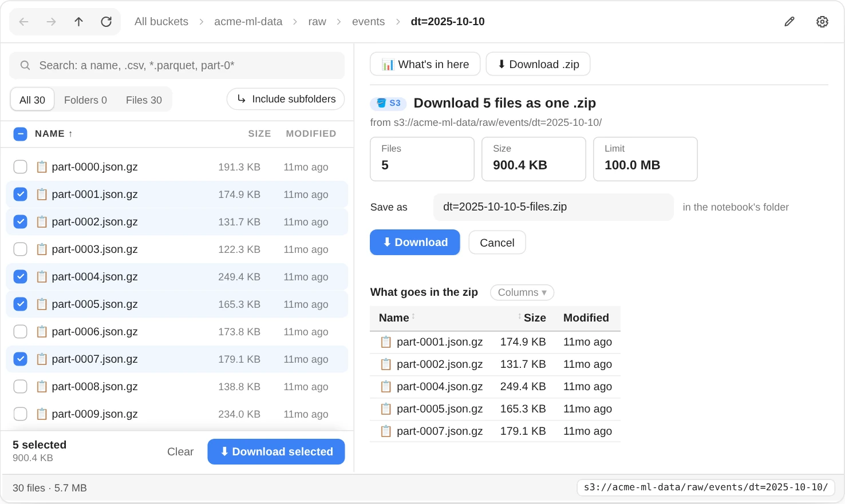
Task: Uncheck part-0001.json.gz checkbox
Action: 20,195
